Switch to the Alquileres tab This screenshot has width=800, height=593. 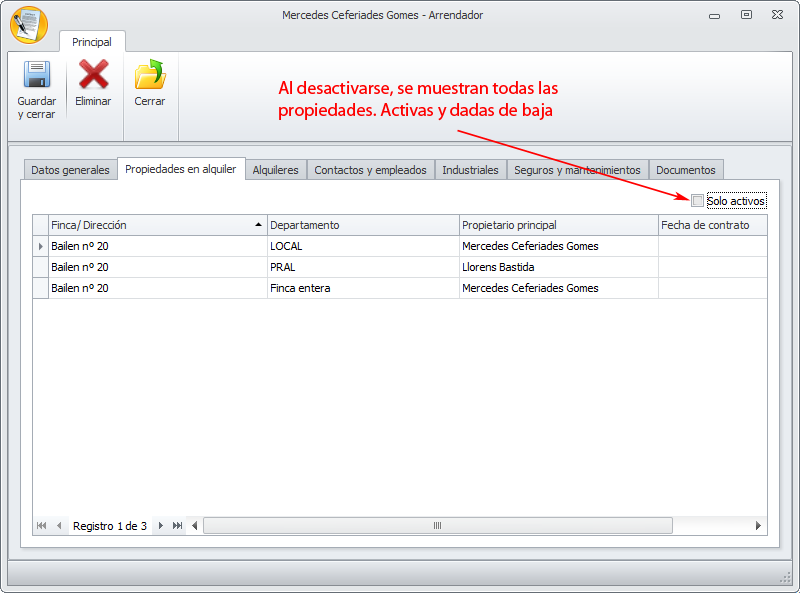pos(276,170)
